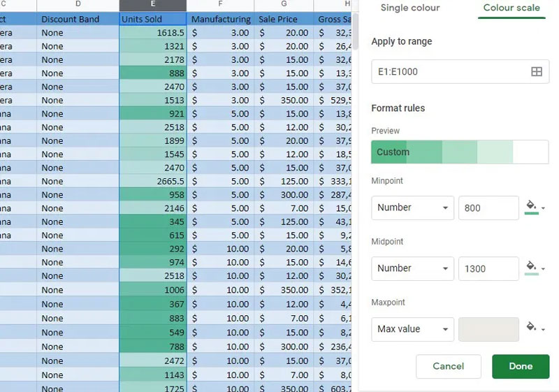559x392 pixels.
Task: Select the cell with value 974
Action: (152, 262)
